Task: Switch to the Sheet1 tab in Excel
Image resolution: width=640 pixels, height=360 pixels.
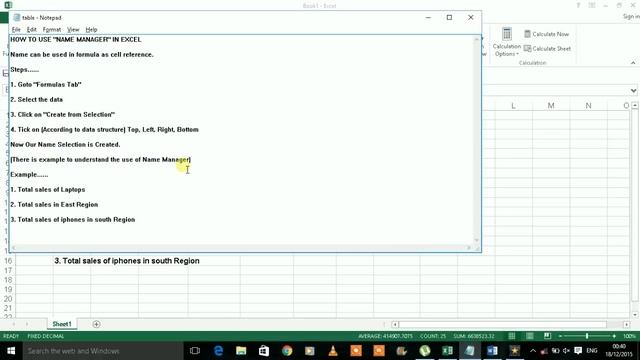Action: click(x=62, y=324)
